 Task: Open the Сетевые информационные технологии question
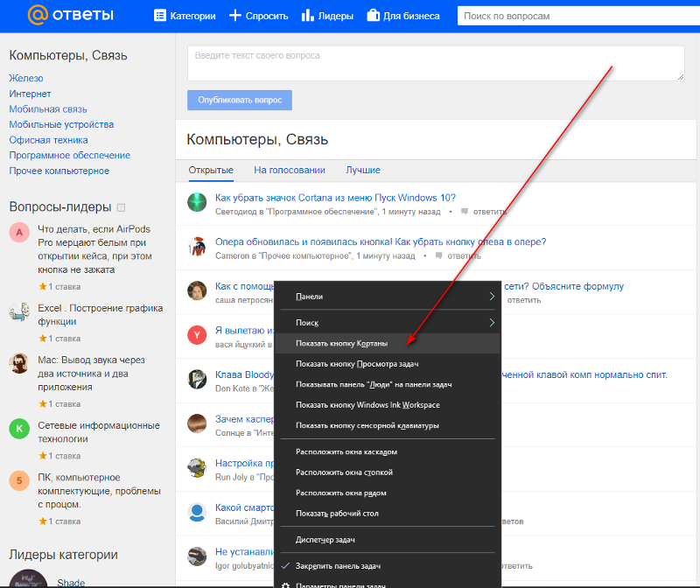tap(99, 432)
